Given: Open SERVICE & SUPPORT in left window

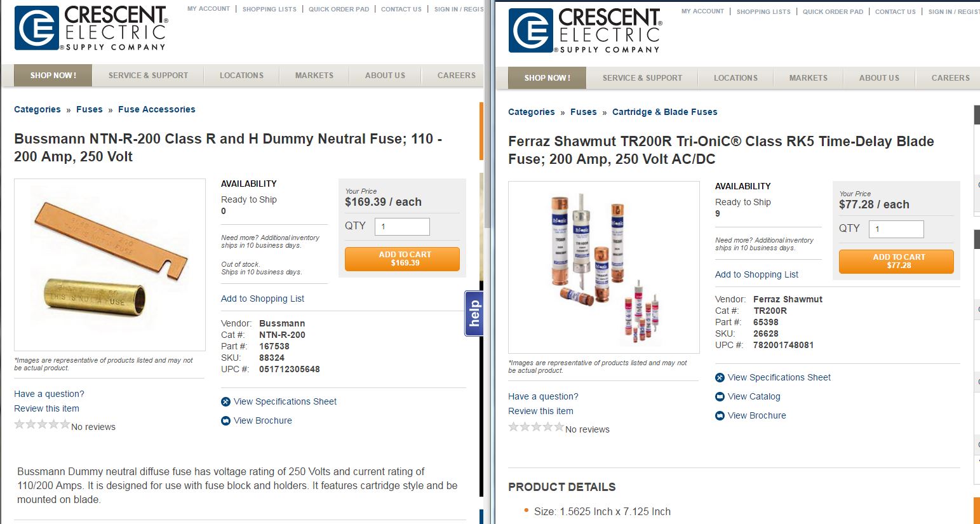Looking at the screenshot, I should pyautogui.click(x=148, y=75).
